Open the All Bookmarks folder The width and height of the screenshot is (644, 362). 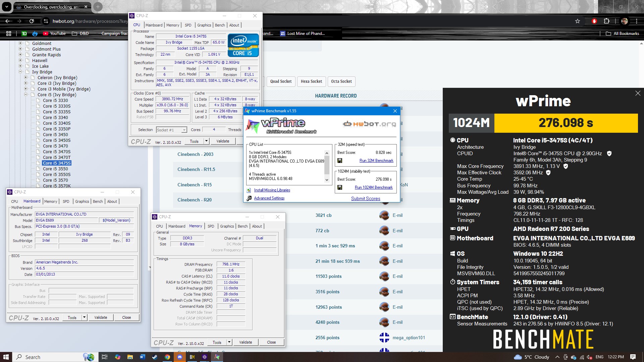coord(622,34)
